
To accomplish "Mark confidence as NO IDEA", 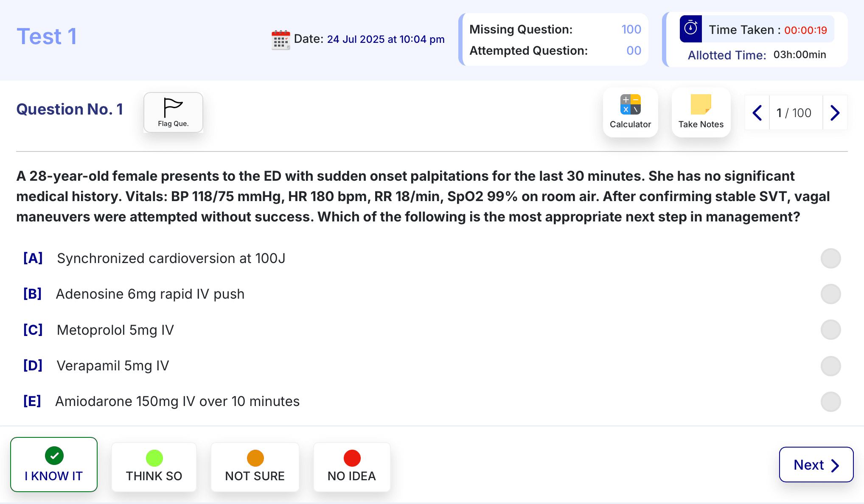I will point(352,467).
